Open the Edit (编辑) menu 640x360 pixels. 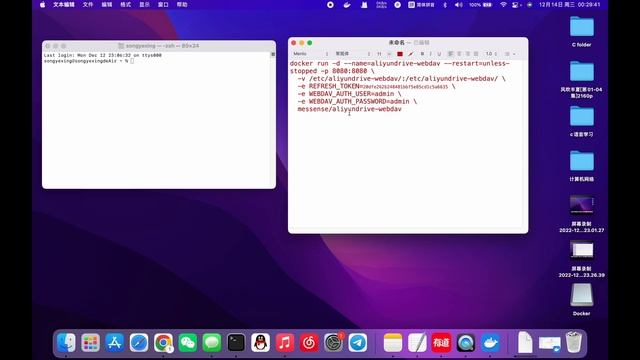(107, 4)
